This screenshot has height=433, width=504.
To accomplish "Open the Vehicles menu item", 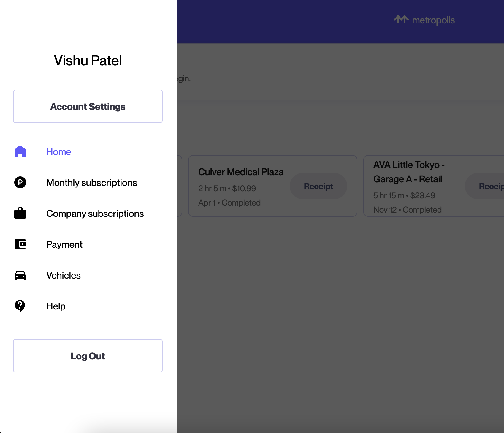I will pyautogui.click(x=64, y=275).
